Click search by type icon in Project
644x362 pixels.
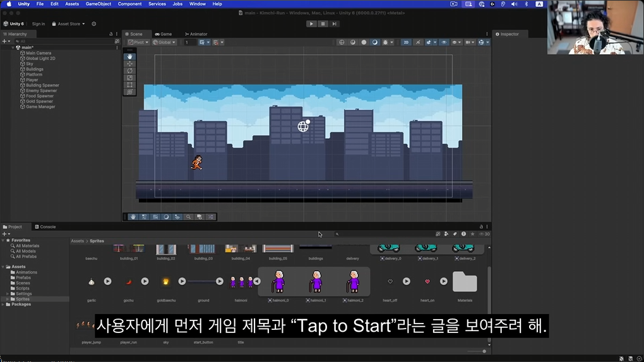pos(446,234)
